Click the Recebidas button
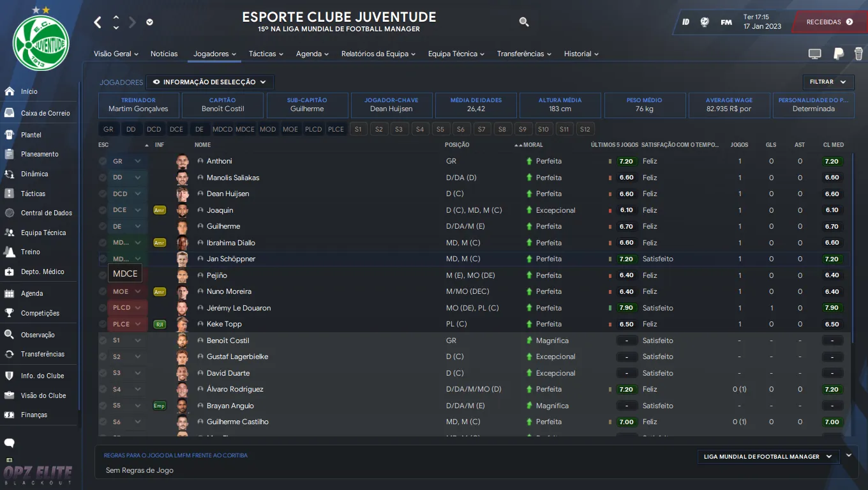The image size is (868, 490). point(829,22)
